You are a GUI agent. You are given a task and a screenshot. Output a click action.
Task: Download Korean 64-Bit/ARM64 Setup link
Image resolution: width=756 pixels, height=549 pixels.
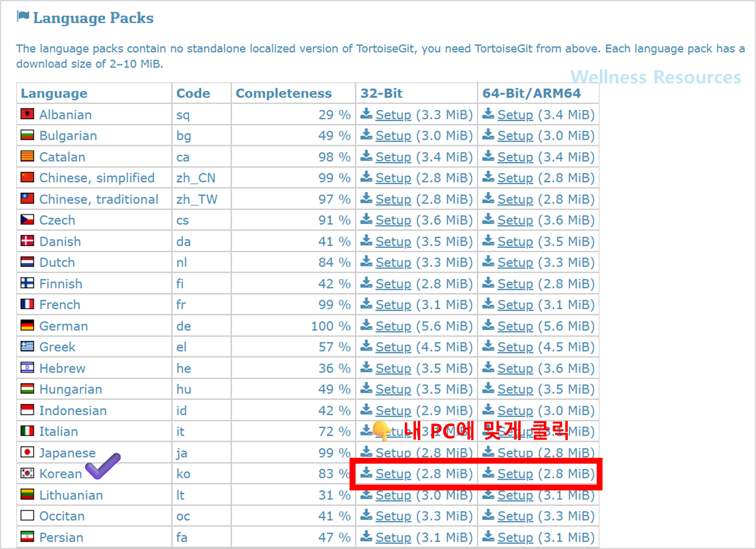click(x=515, y=474)
